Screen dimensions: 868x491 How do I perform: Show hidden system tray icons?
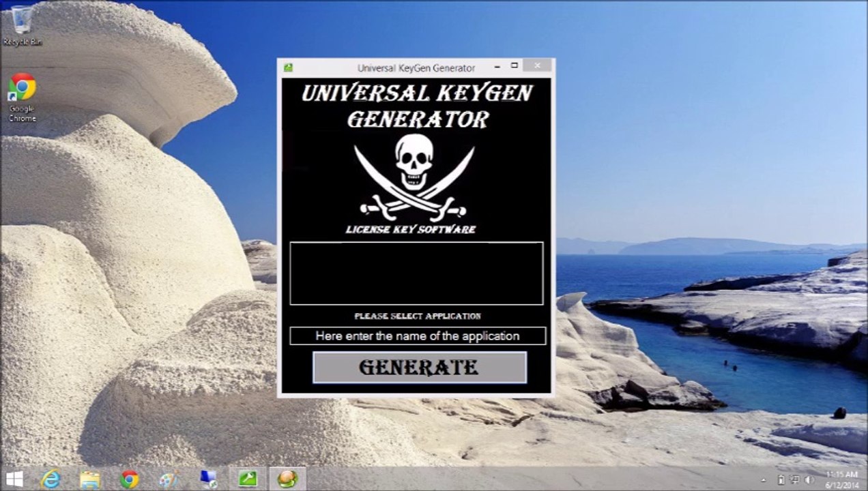(x=765, y=480)
